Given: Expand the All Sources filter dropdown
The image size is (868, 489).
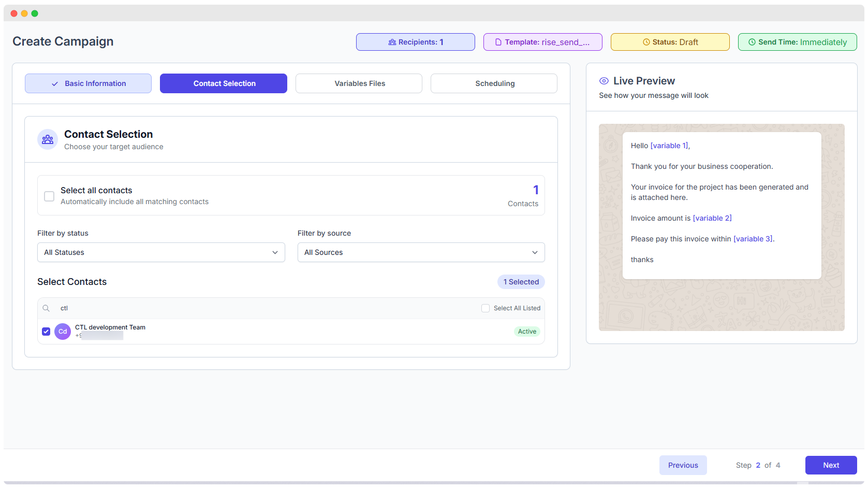Looking at the screenshot, I should click(420, 252).
